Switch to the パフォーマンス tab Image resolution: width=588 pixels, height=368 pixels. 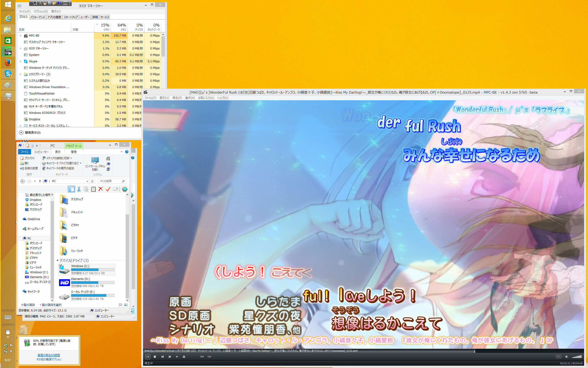click(38, 17)
